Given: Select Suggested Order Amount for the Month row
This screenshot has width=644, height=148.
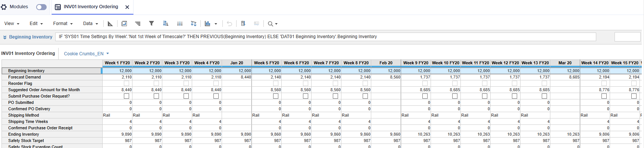Looking at the screenshot, I should click(52, 90).
